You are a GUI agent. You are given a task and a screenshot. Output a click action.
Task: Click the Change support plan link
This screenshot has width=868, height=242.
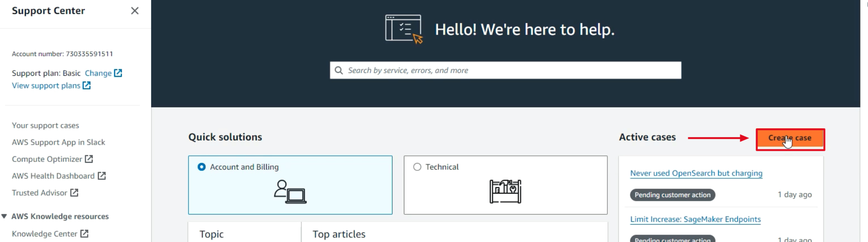(x=98, y=73)
